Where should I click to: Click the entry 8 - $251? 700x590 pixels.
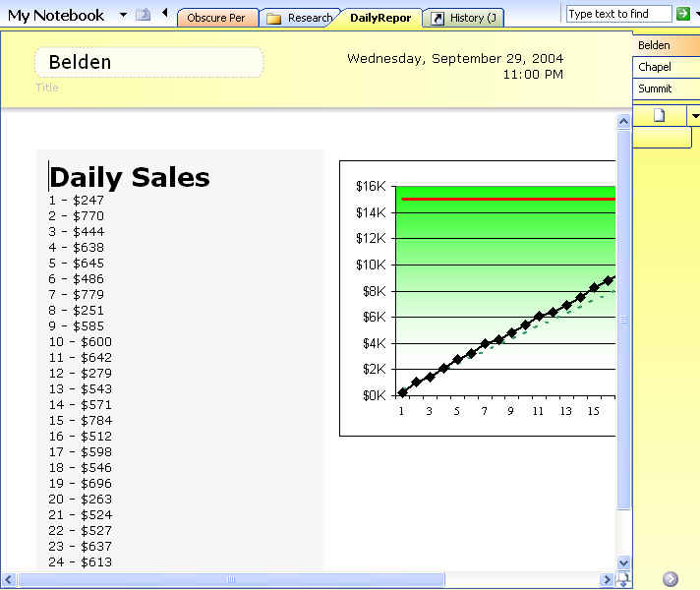[76, 311]
